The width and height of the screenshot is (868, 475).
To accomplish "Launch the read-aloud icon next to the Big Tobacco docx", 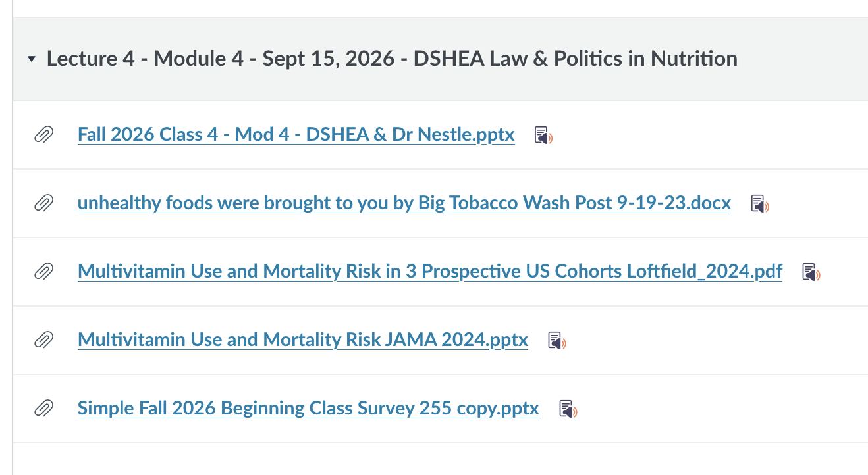I will coord(760,204).
